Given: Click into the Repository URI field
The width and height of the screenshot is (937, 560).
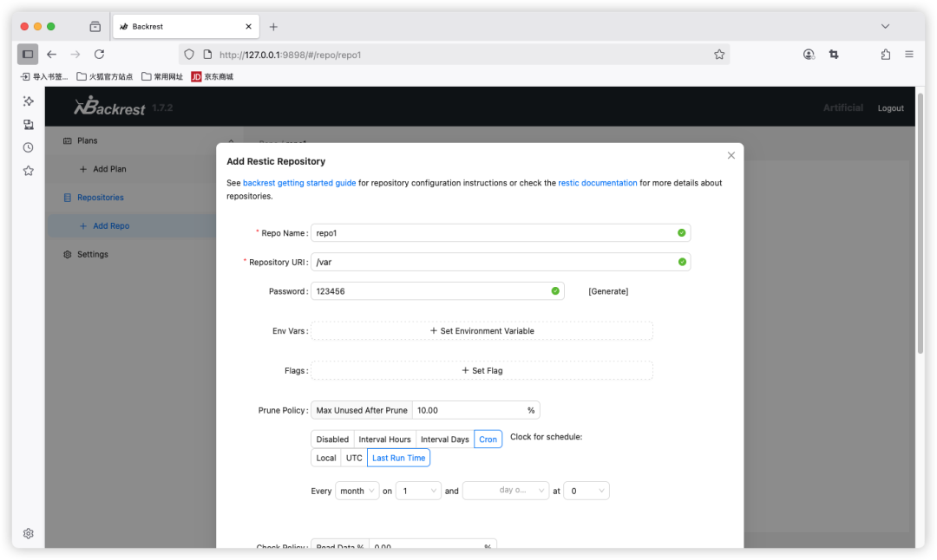Looking at the screenshot, I should pyautogui.click(x=501, y=262).
